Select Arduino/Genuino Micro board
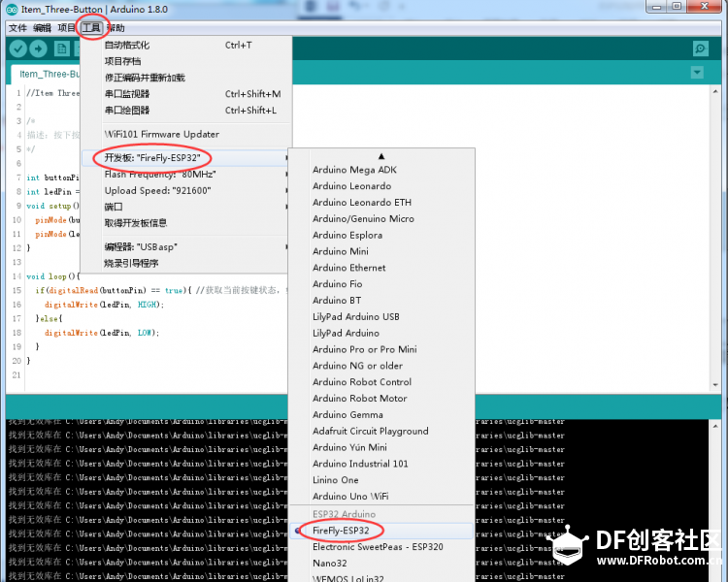Viewport: 728px width, 582px height. (381, 218)
